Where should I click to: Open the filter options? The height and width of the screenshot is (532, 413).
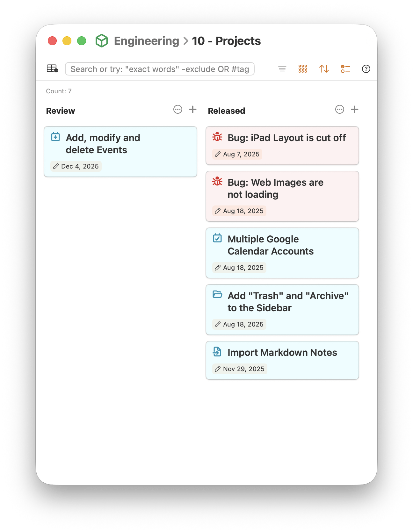tap(282, 69)
